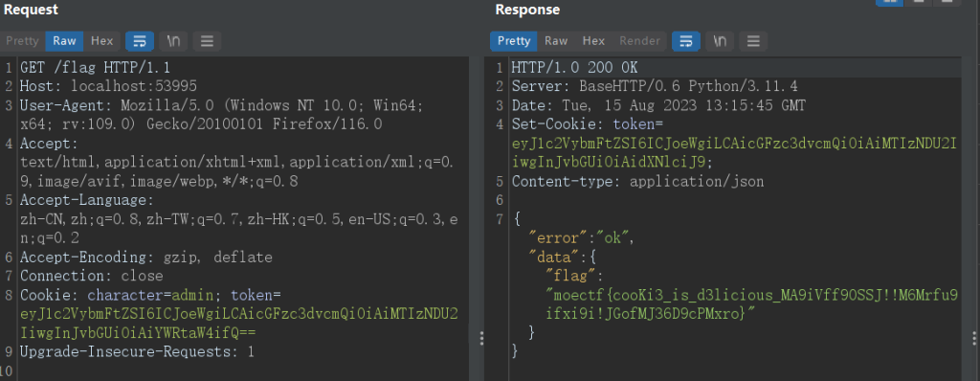Open the Request panel hamburger options menu

[x=207, y=41]
